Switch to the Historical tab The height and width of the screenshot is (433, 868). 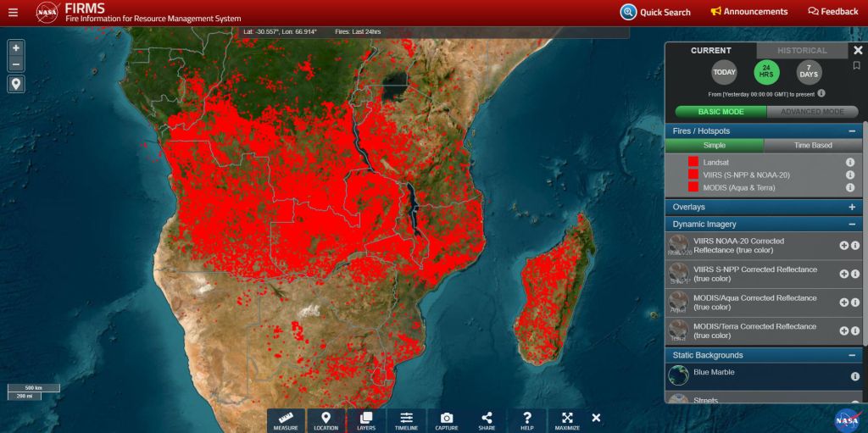(x=801, y=51)
